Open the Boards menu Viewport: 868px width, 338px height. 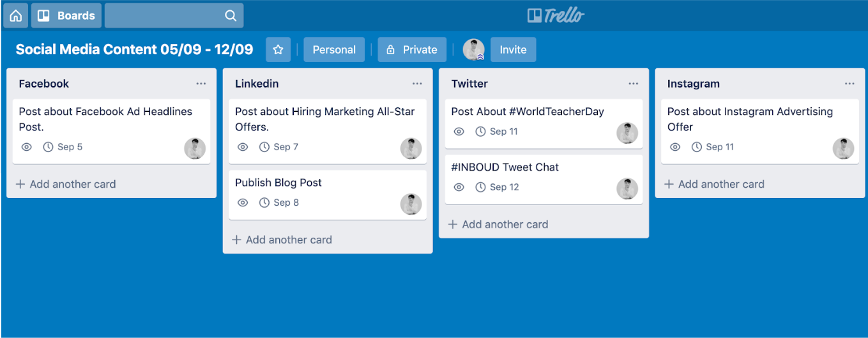point(66,15)
